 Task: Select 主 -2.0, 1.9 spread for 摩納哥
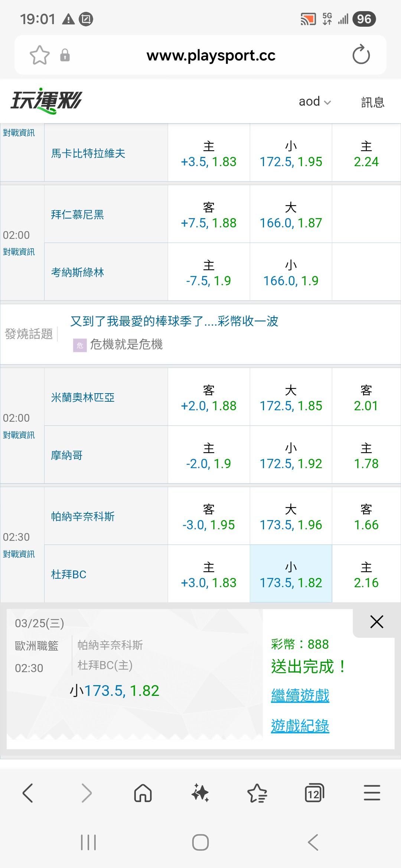coord(209,455)
